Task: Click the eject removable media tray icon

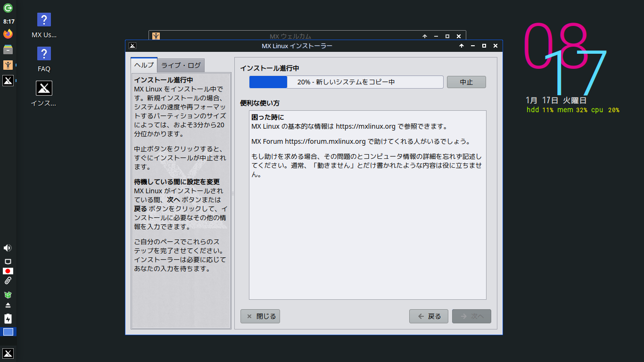Action: click(x=8, y=305)
